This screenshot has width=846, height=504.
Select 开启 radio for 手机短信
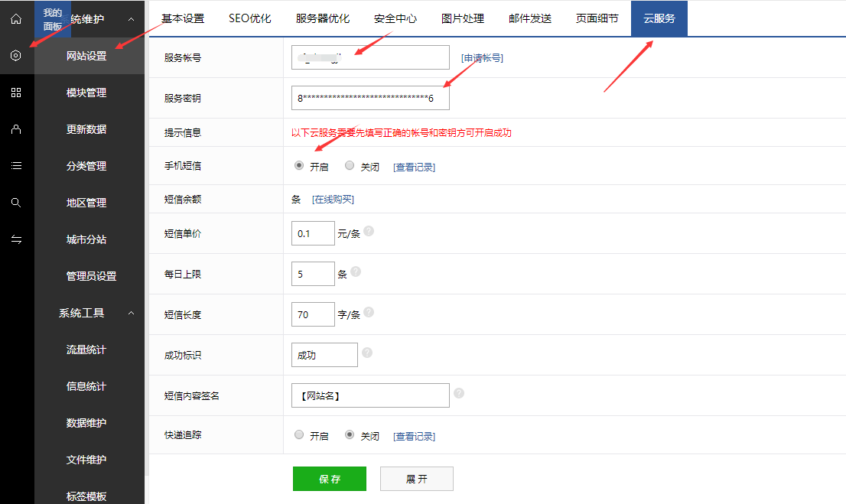pos(299,165)
